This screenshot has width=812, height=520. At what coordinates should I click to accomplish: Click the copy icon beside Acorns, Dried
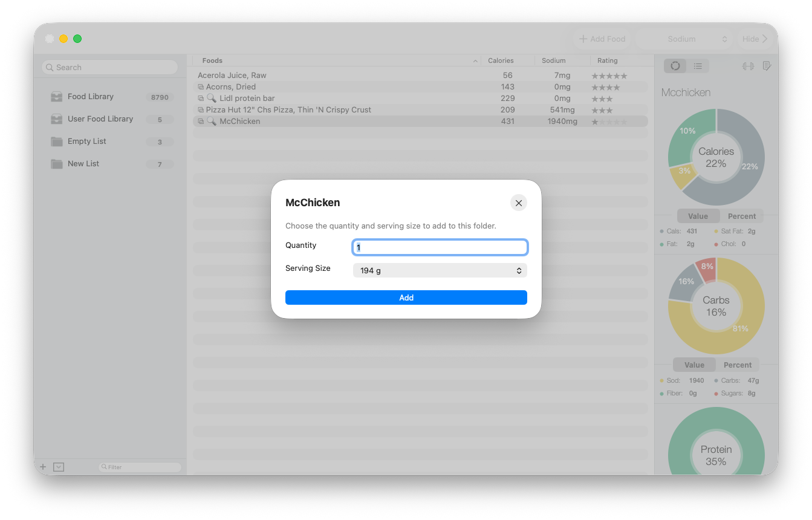pyautogui.click(x=201, y=87)
